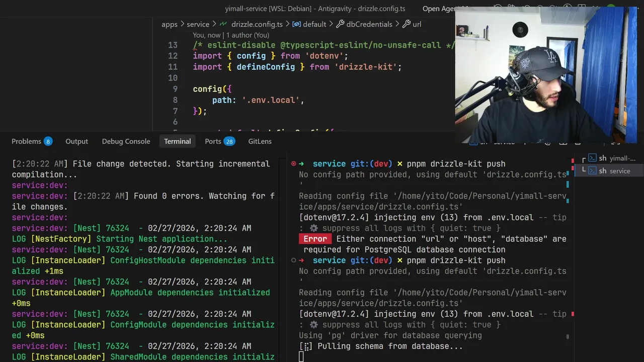This screenshot has height=362, width=644.
Task: Click the 'url' property breadcrumb
Action: click(x=412, y=24)
